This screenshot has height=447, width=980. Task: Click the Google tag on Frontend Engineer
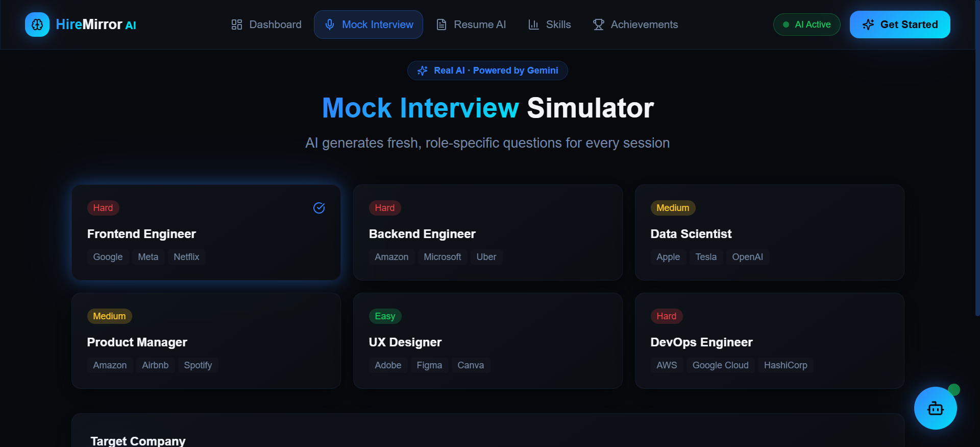coord(108,257)
